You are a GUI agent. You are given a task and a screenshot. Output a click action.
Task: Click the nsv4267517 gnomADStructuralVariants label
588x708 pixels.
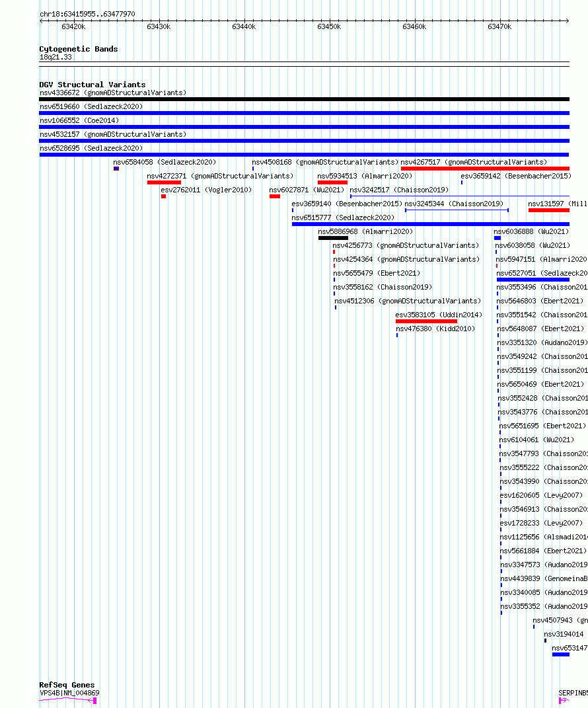(474, 162)
